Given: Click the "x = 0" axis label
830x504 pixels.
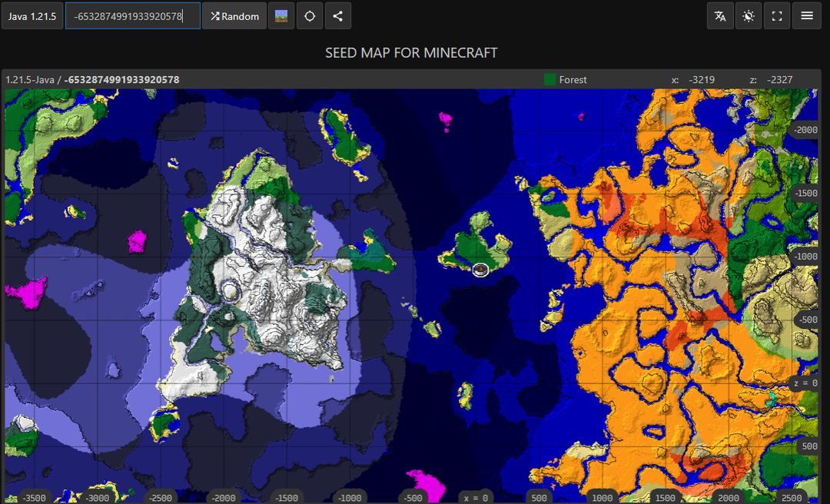Looking at the screenshot, I should [474, 498].
